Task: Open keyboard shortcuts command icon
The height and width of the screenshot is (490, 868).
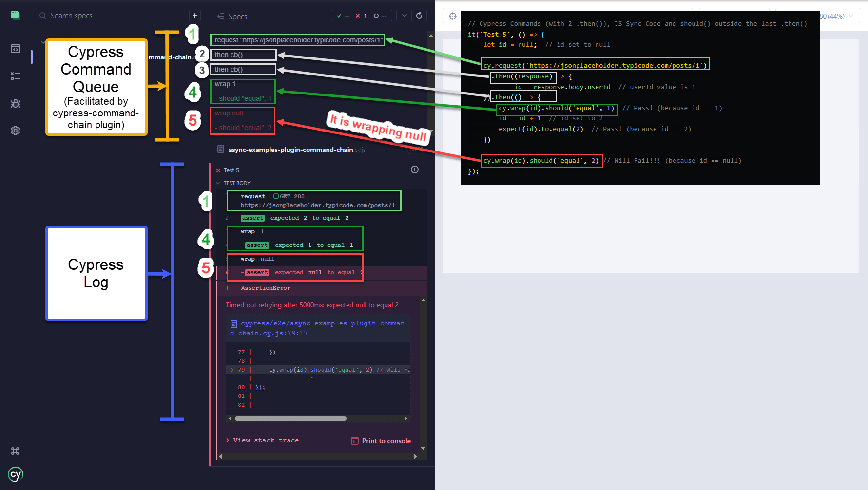Action: pos(15,451)
